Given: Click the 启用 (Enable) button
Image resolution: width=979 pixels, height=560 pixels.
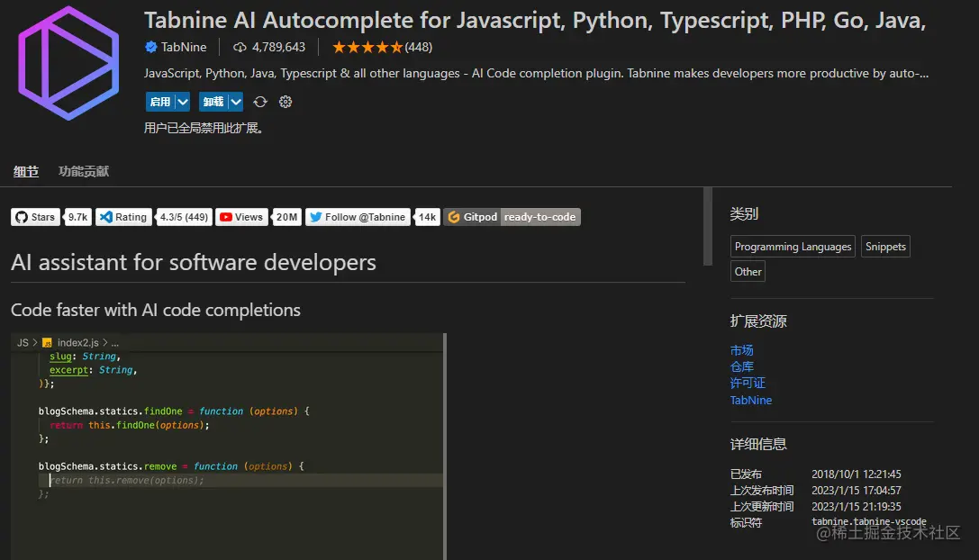Looking at the screenshot, I should (159, 102).
